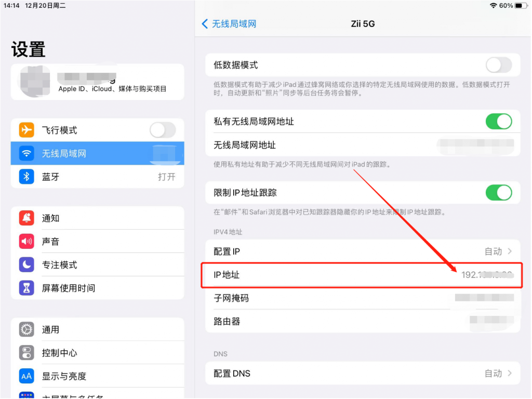This screenshot has height=399, width=532.
Task: Tap the Screen Time (屏幕使用时间) hourglass icon
Action: pos(26,288)
